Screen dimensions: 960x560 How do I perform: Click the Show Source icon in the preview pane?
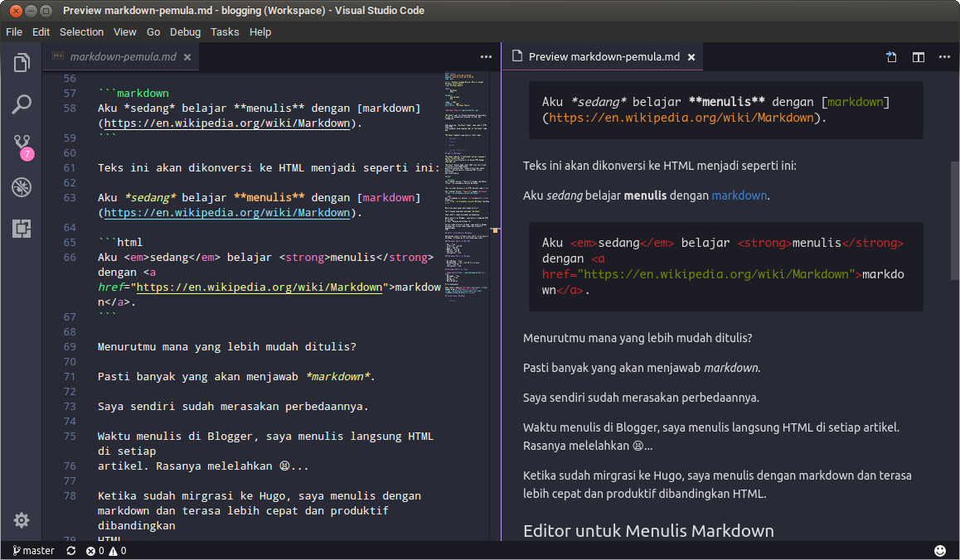tap(890, 56)
